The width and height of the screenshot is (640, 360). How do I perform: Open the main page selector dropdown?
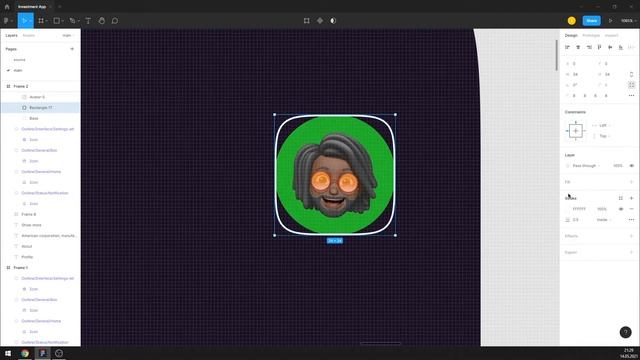click(x=68, y=36)
